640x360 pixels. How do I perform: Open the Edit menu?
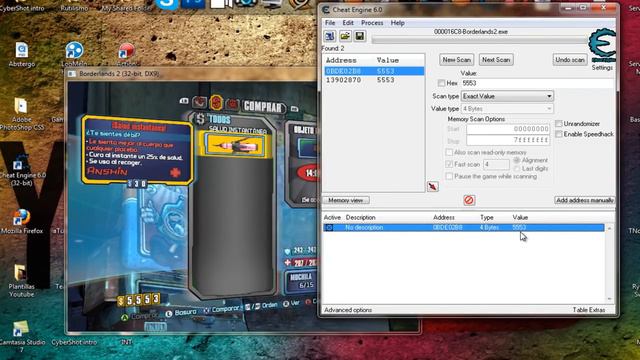(348, 23)
